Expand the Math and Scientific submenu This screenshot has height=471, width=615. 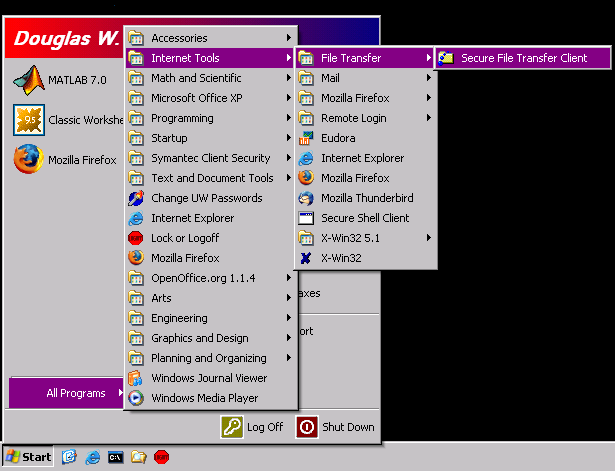(x=195, y=78)
